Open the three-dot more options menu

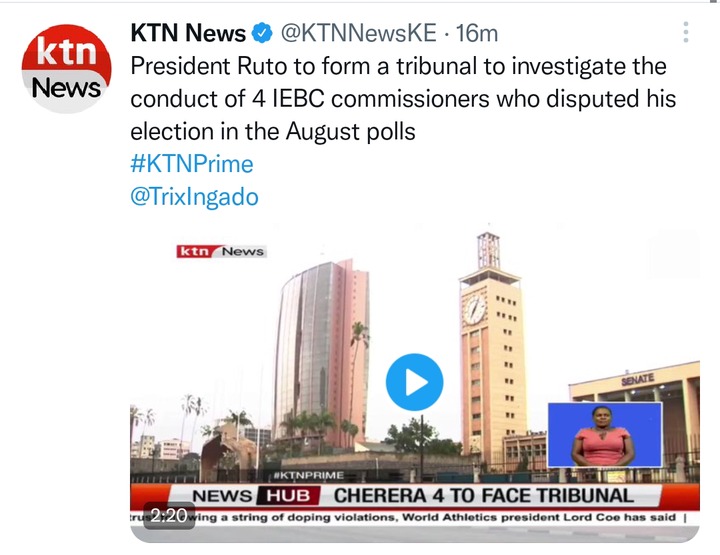pos(685,32)
